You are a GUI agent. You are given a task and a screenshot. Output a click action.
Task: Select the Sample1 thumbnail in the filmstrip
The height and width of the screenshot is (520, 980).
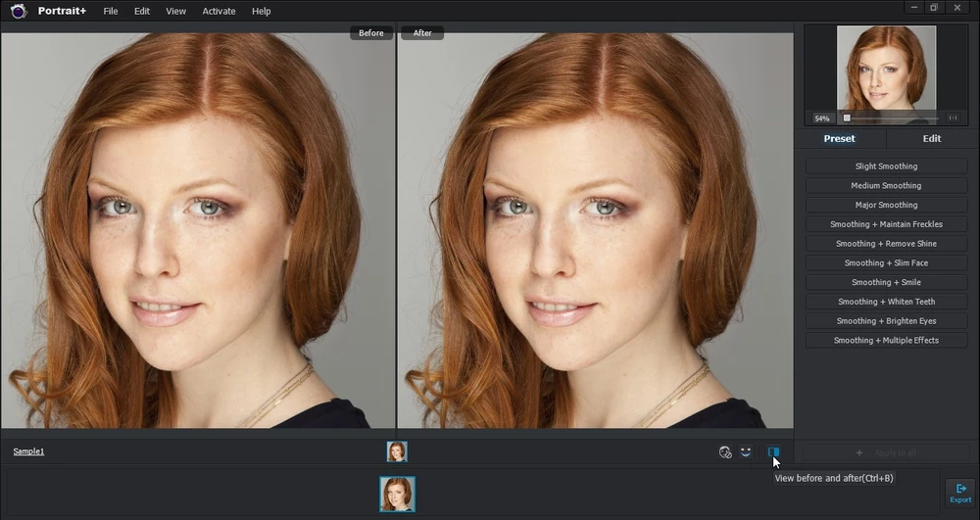pyautogui.click(x=397, y=494)
